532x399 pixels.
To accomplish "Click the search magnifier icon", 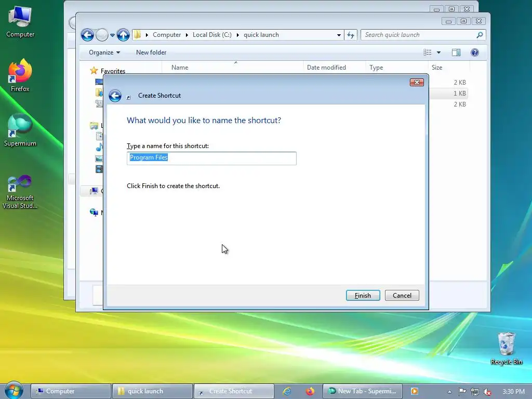I will pos(480,35).
